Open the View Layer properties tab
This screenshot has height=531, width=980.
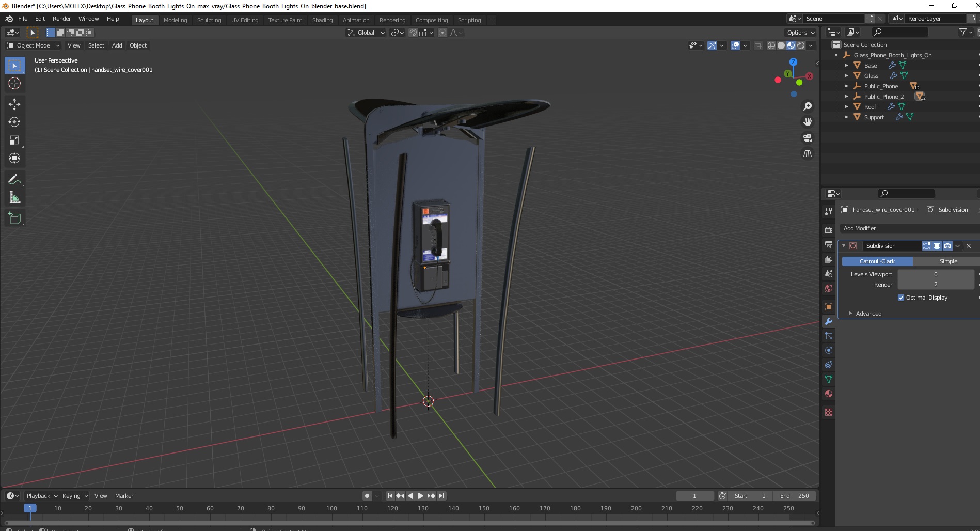click(x=829, y=259)
